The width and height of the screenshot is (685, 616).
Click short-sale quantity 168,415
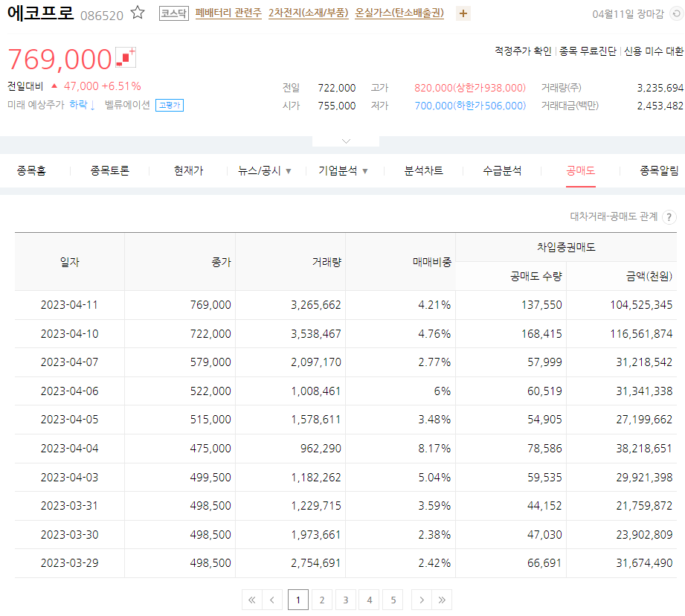[541, 334]
